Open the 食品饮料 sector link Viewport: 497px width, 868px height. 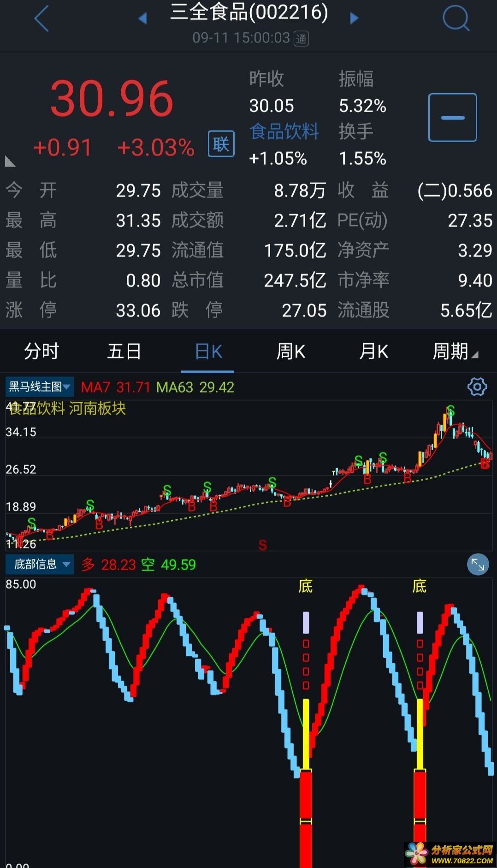tap(284, 132)
